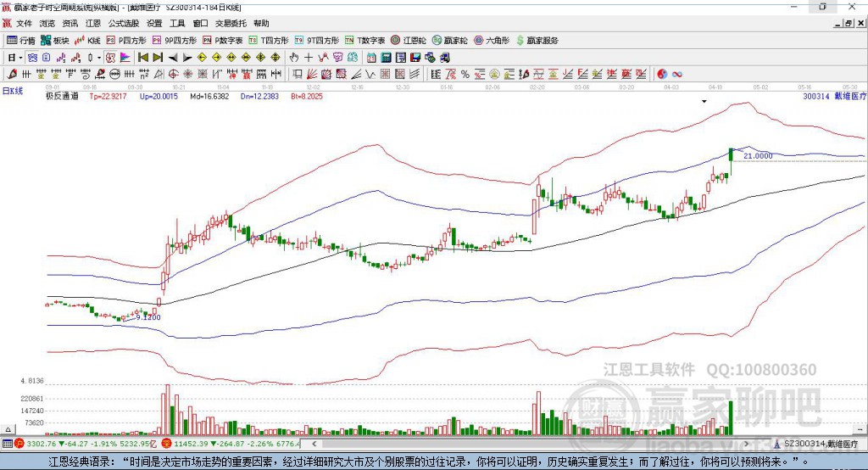
Task: Toggle the colored flag indicator icon
Action: click(125, 58)
